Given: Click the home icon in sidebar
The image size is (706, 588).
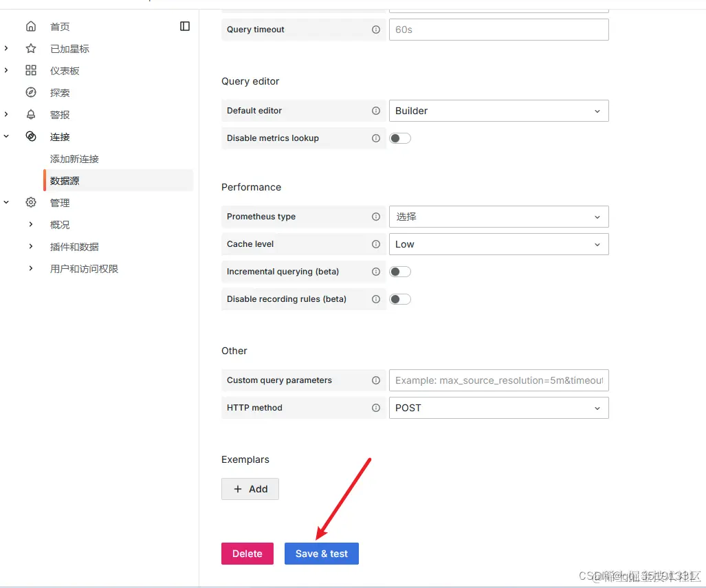Looking at the screenshot, I should tap(31, 27).
